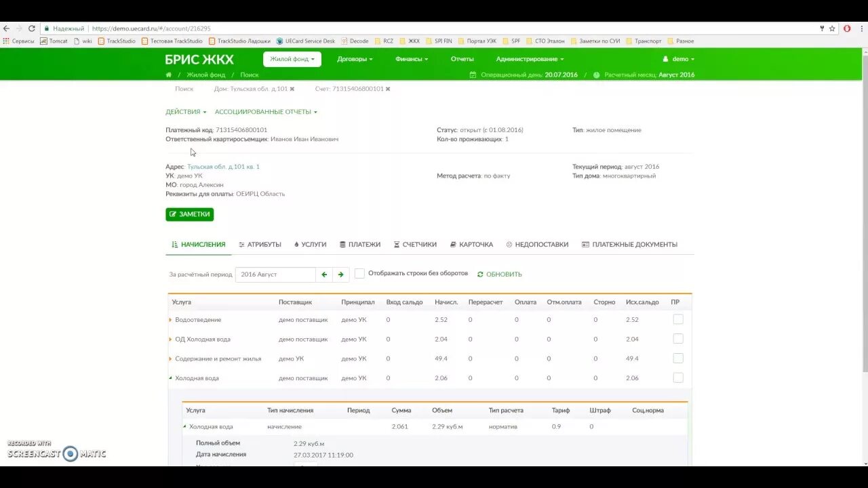Click the calendar icon near Операционный день
The width and height of the screenshot is (868, 488).
coord(473,75)
